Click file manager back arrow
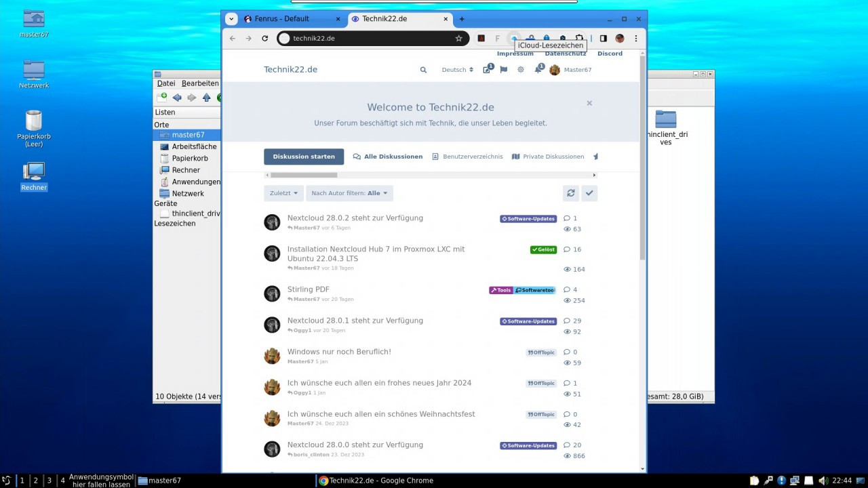This screenshot has width=868, height=488. click(x=177, y=98)
